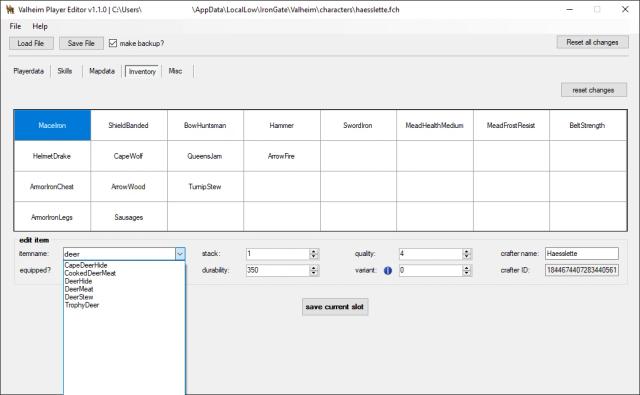
Task: Select the HelmetDrake inventory slot
Action: click(52, 156)
